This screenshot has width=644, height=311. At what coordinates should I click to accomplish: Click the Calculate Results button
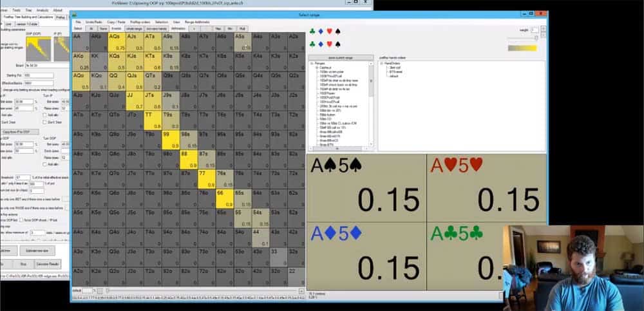click(x=48, y=264)
